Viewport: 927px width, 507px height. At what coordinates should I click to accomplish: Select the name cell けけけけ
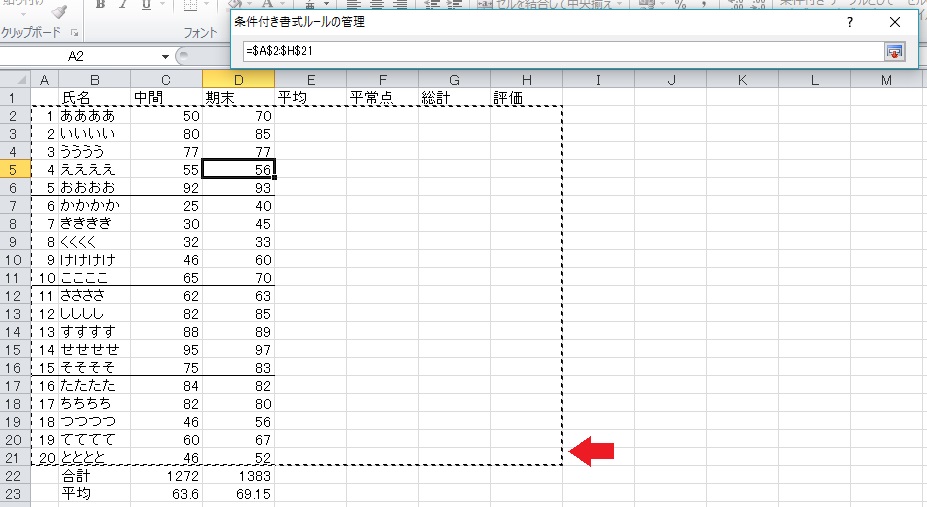[95, 260]
